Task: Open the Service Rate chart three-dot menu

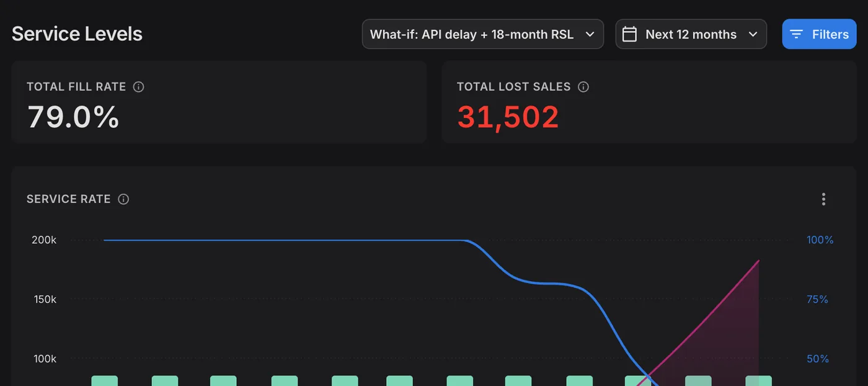Action: tap(823, 199)
